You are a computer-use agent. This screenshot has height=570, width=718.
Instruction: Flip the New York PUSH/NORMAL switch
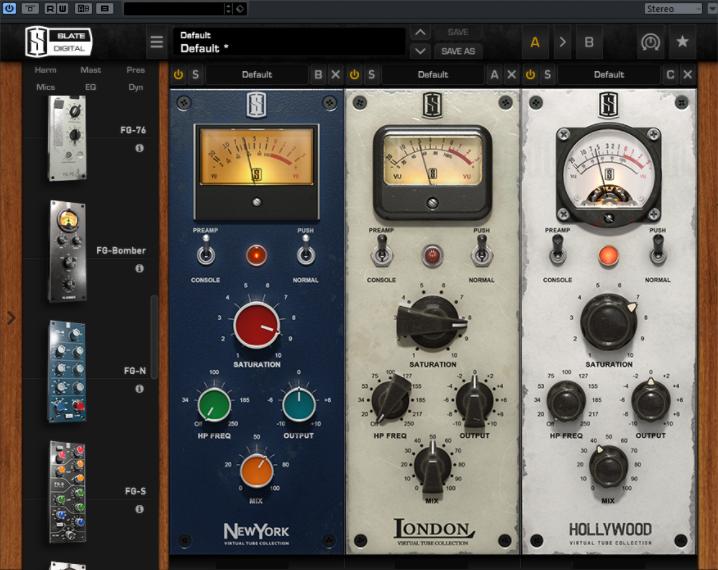tap(305, 252)
